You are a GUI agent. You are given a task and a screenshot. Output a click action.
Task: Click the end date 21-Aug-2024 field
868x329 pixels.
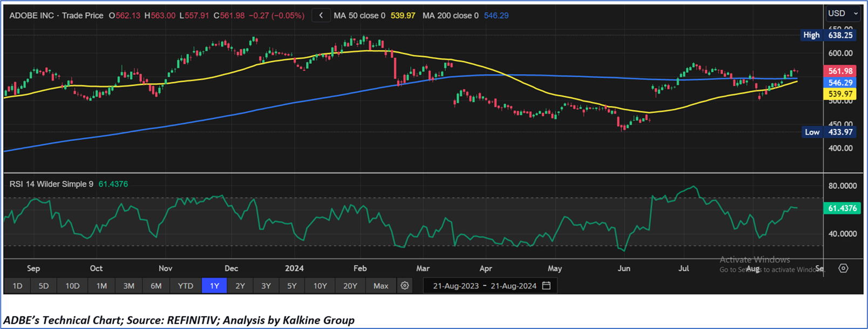(514, 286)
